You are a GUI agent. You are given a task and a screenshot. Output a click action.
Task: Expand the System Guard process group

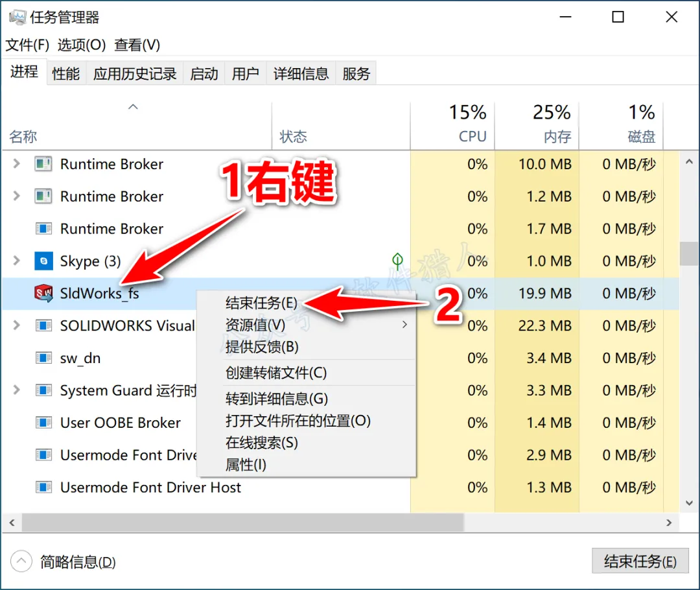coord(16,390)
